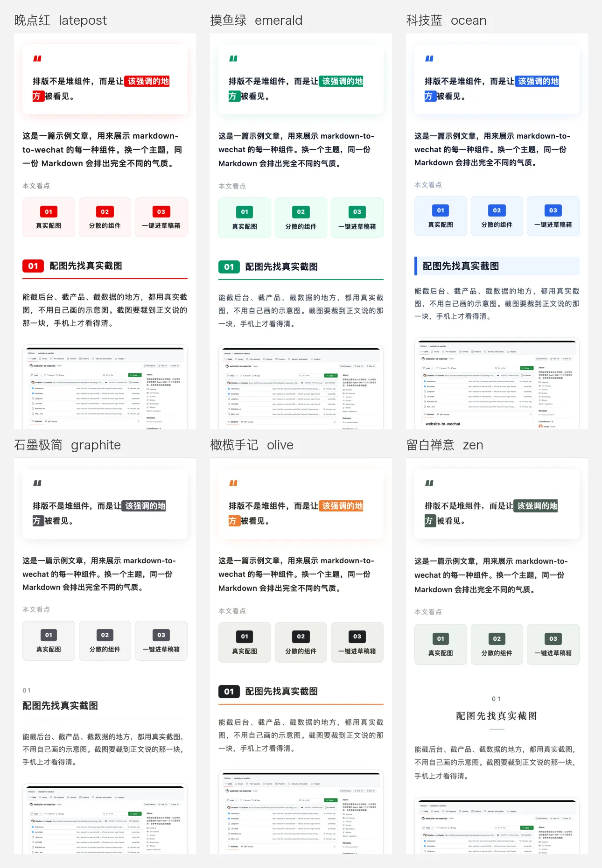Open the GitHub screenshot in ocean preview
Viewport: 602px width, 868px height.
497,384
